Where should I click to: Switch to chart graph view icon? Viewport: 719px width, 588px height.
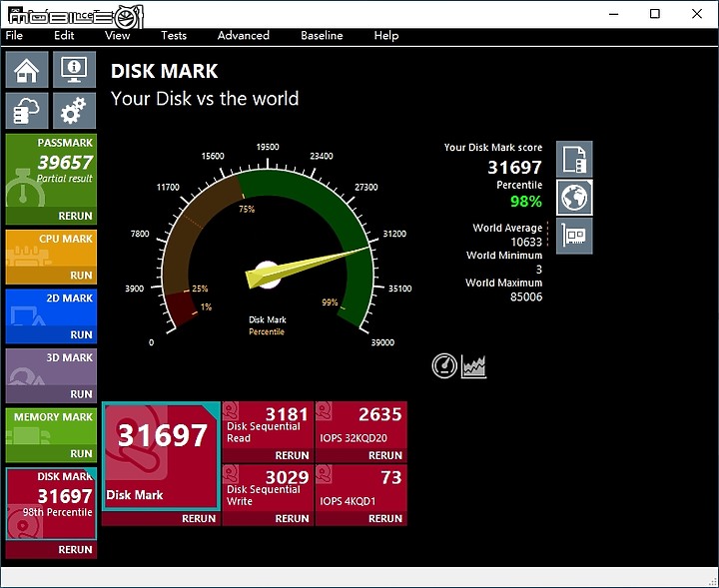pyautogui.click(x=473, y=365)
